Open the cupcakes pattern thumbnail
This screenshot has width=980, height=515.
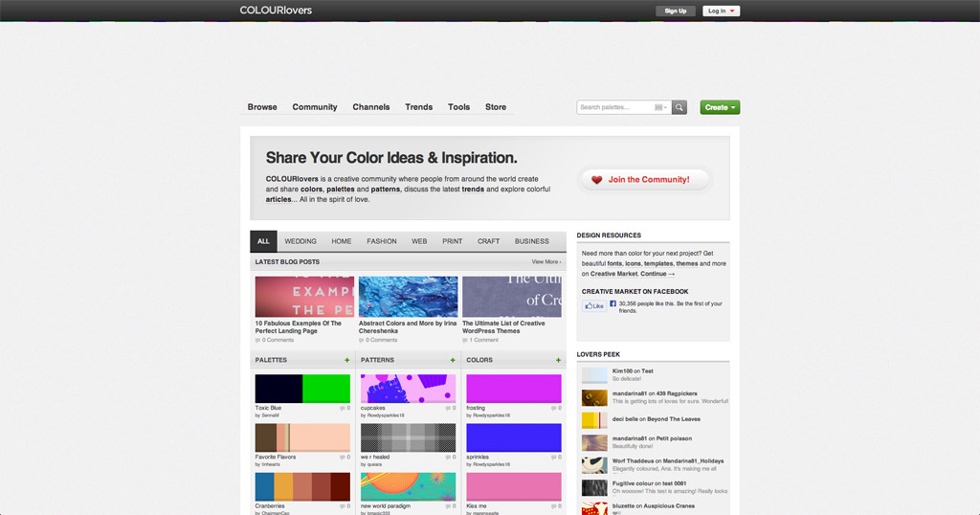tap(408, 388)
